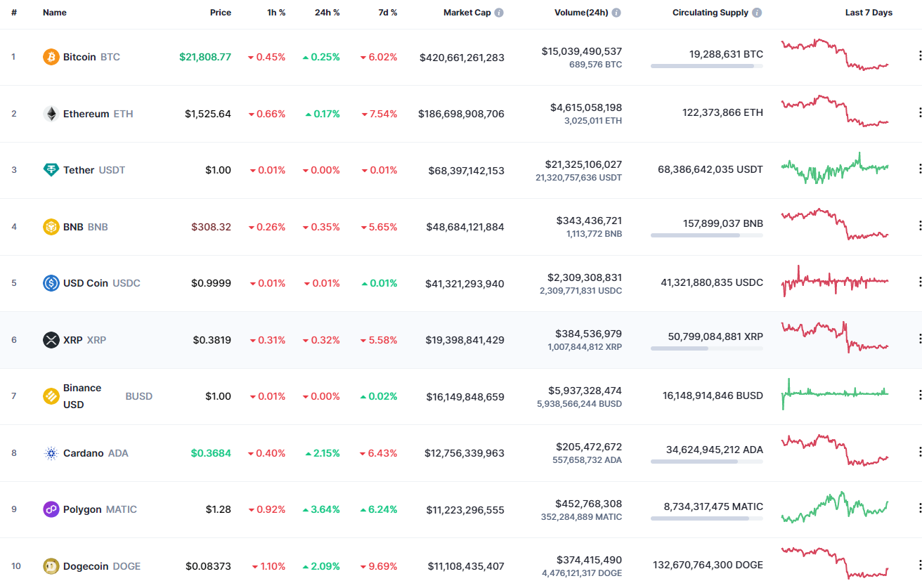This screenshot has height=588, width=922.
Task: Click the BNB circulating supply progress bar
Action: point(706,235)
